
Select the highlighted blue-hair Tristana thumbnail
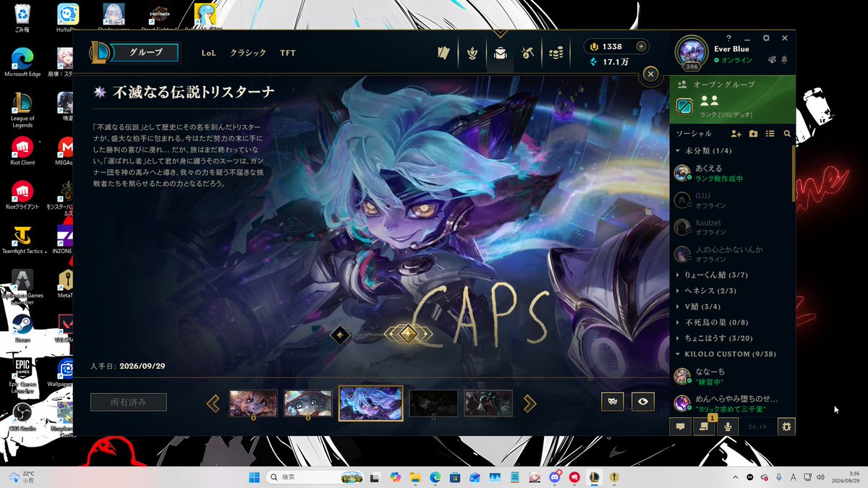[x=370, y=403]
